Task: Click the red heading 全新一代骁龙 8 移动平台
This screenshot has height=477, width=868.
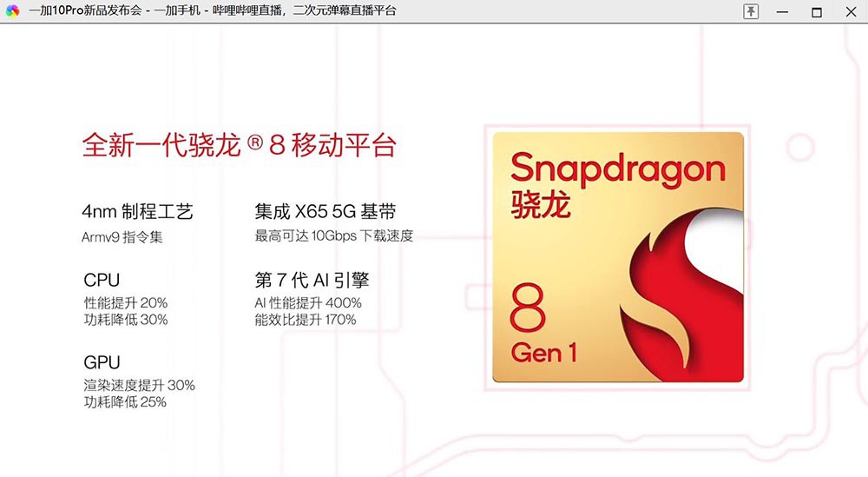Action: click(x=240, y=145)
